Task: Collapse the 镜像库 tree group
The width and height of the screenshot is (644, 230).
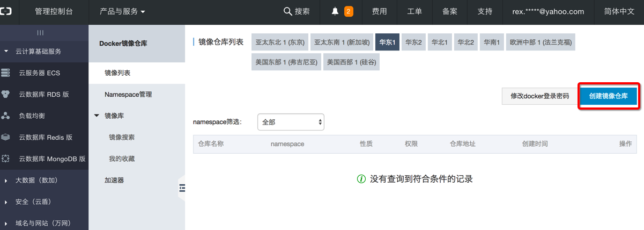Action: click(x=97, y=116)
